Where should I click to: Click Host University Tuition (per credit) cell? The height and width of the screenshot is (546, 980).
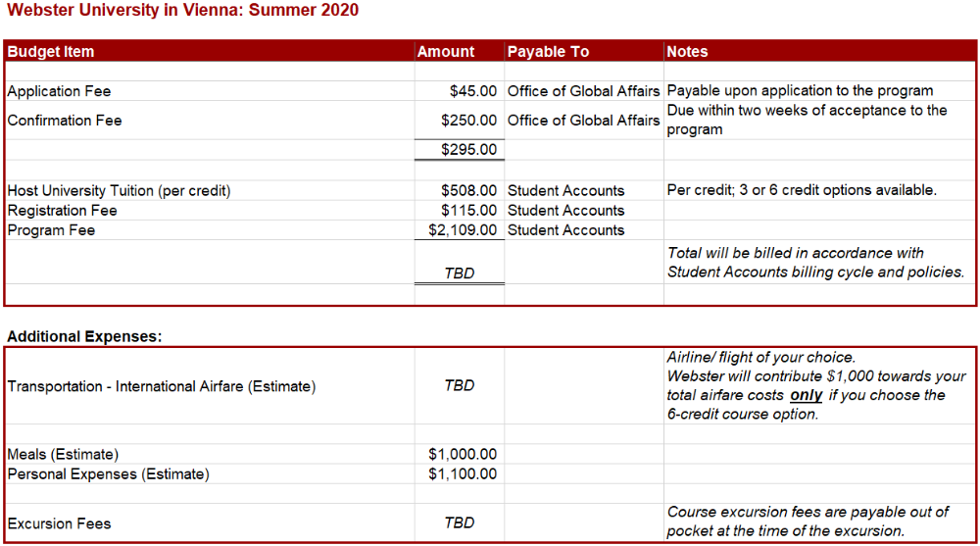click(x=119, y=191)
